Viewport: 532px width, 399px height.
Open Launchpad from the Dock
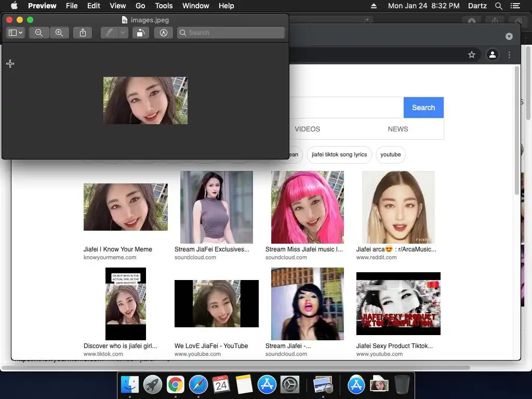152,385
